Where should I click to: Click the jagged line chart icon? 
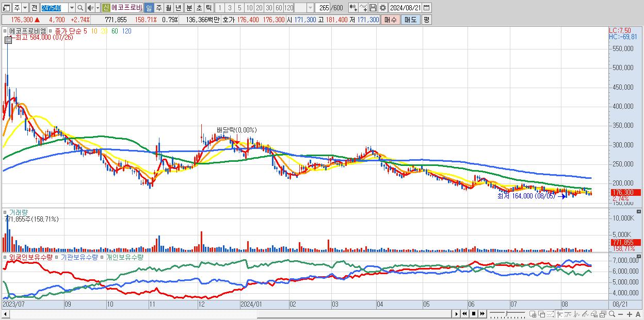(x=576, y=314)
